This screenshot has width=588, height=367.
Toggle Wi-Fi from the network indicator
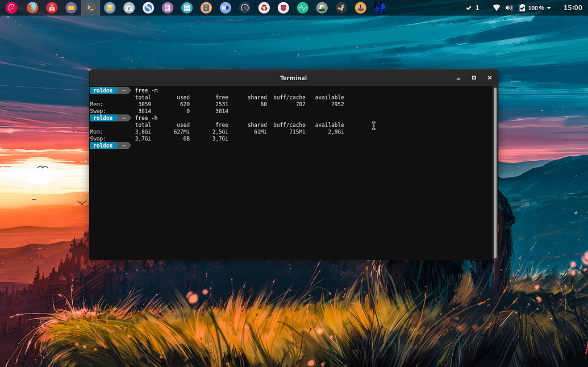click(x=495, y=8)
